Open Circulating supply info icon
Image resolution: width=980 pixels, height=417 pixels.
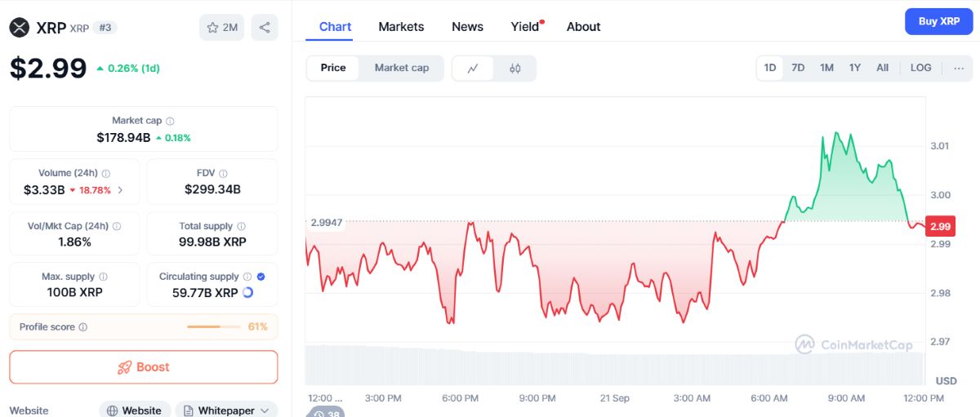pyautogui.click(x=247, y=277)
